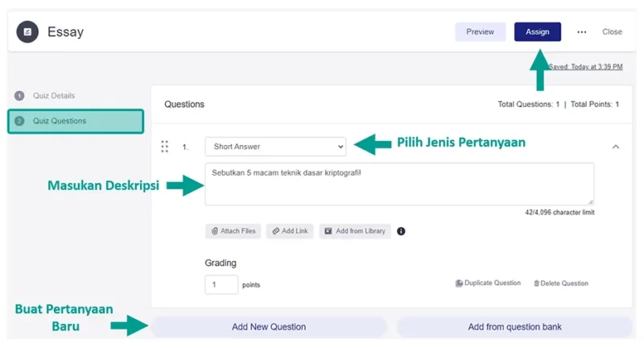The height and width of the screenshot is (348, 644).
Task: Select the Quiz Questions step
Action: (76, 121)
